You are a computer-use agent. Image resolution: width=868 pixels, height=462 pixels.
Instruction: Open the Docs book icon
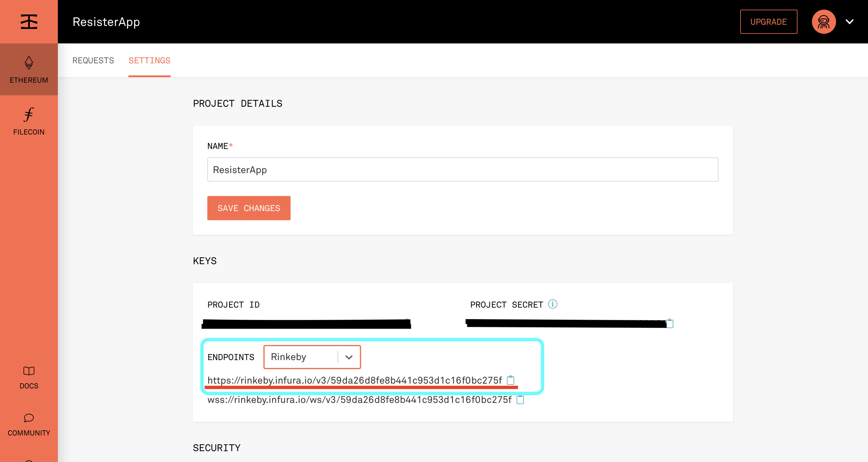[x=29, y=371]
